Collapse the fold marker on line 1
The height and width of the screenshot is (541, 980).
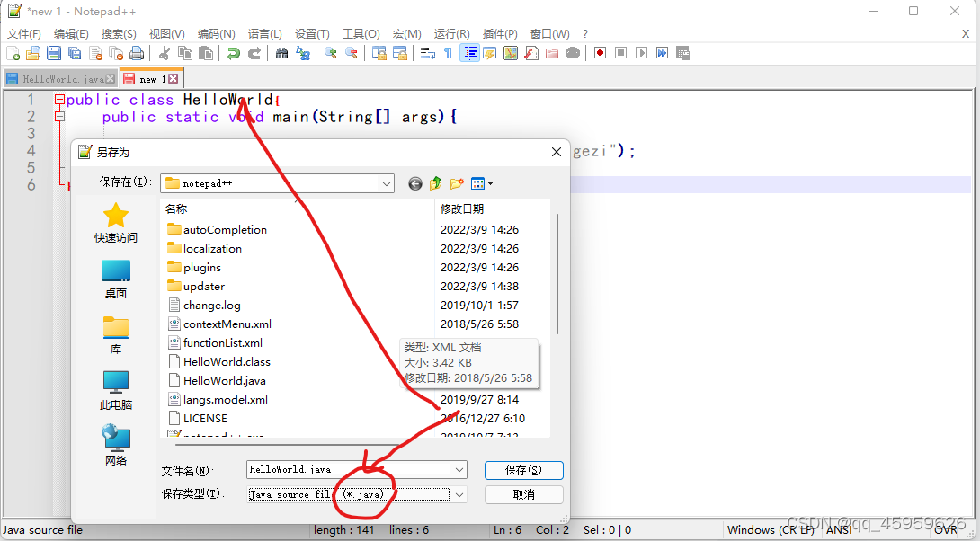(x=59, y=100)
